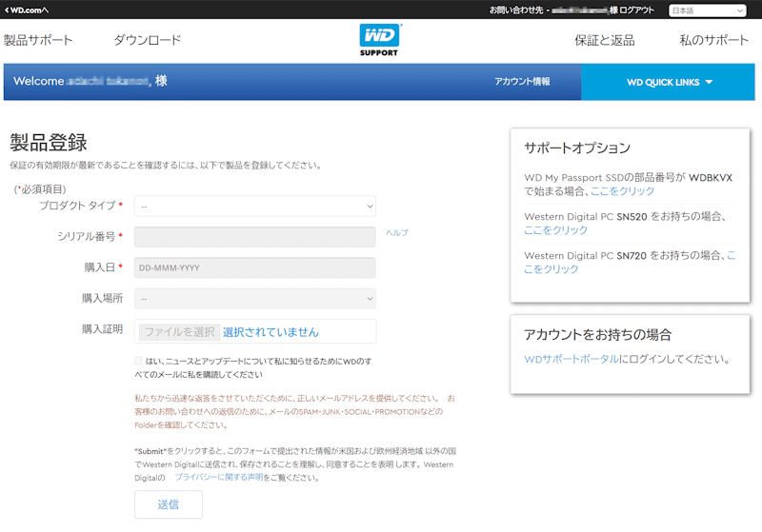This screenshot has width=762, height=532.
Task: Click the WD Support logo
Action: 379,40
